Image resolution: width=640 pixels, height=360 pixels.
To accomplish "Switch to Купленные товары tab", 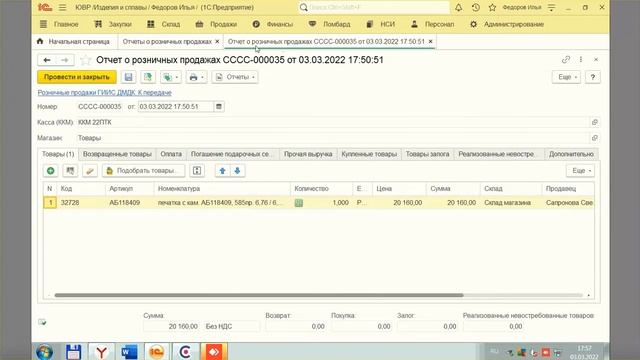I will point(369,154).
